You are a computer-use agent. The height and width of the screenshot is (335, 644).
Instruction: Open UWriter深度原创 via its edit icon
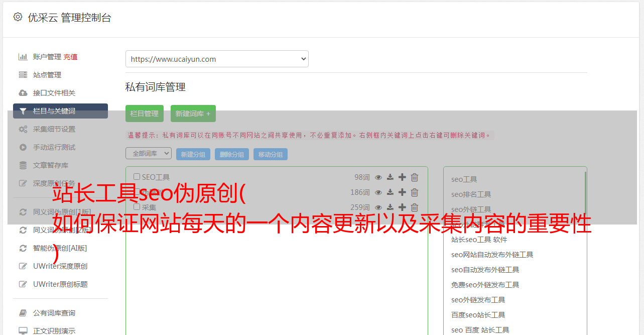23,266
